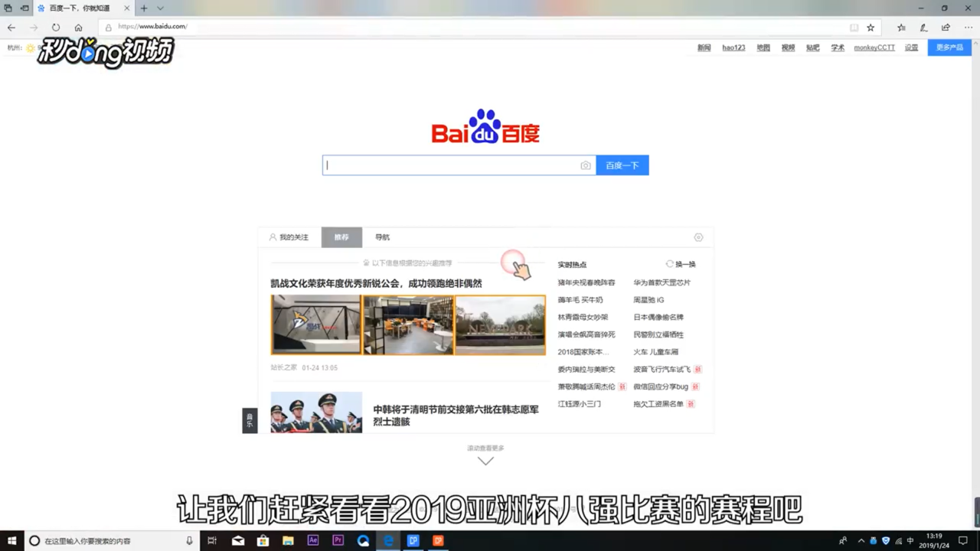Image resolution: width=980 pixels, height=551 pixels.
Task: Select the 推荐 tab
Action: pos(341,237)
